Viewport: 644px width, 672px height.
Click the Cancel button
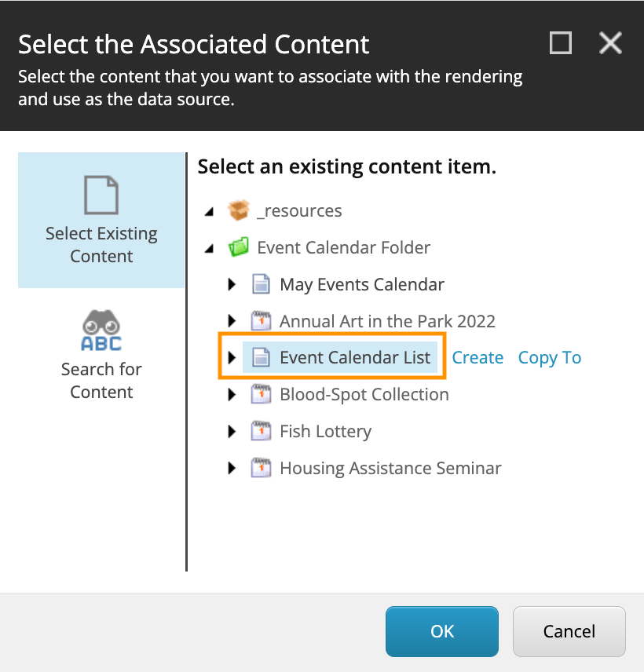pyautogui.click(x=569, y=631)
